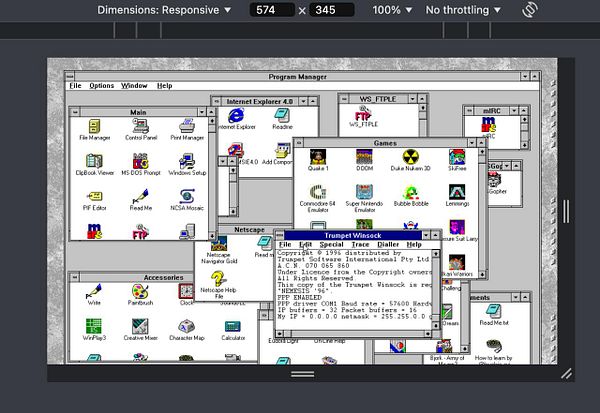Select the Bubble Bobble icon

[x=411, y=195]
